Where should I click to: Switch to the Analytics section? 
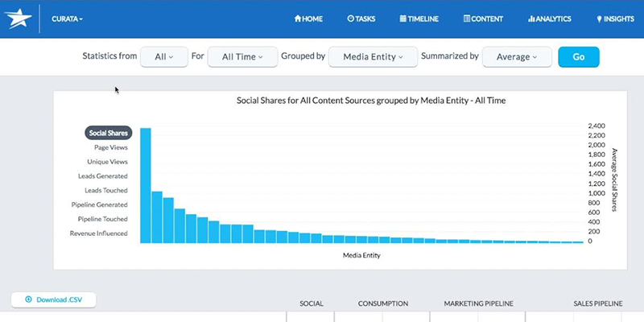[549, 19]
